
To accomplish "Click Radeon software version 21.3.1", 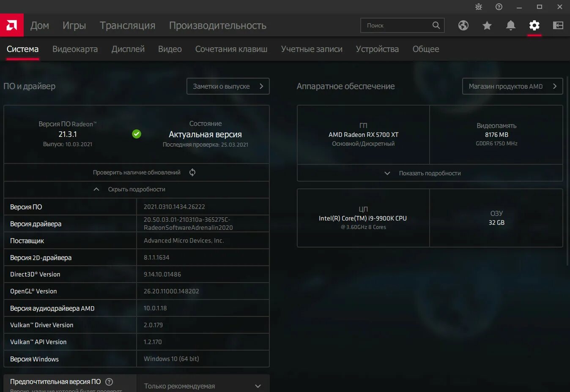I will point(68,134).
